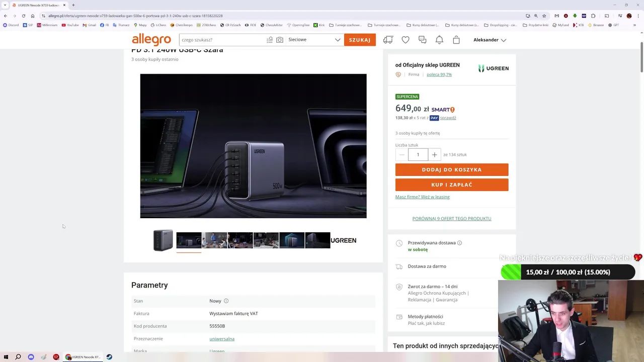Open Masz firmę? Weź w leasing link
The image size is (644, 362).
coord(423,197)
